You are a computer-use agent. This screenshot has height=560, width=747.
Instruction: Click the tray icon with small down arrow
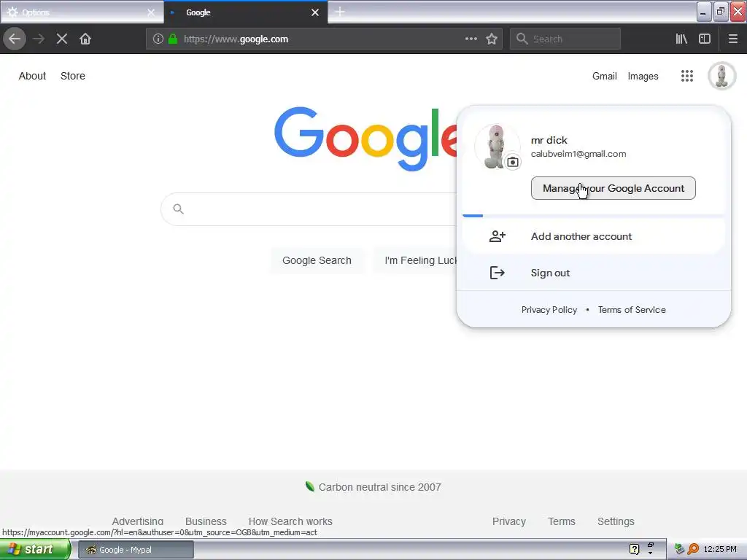click(651, 549)
